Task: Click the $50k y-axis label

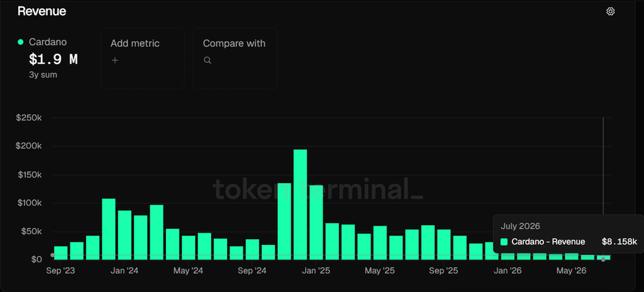Action: click(x=31, y=232)
